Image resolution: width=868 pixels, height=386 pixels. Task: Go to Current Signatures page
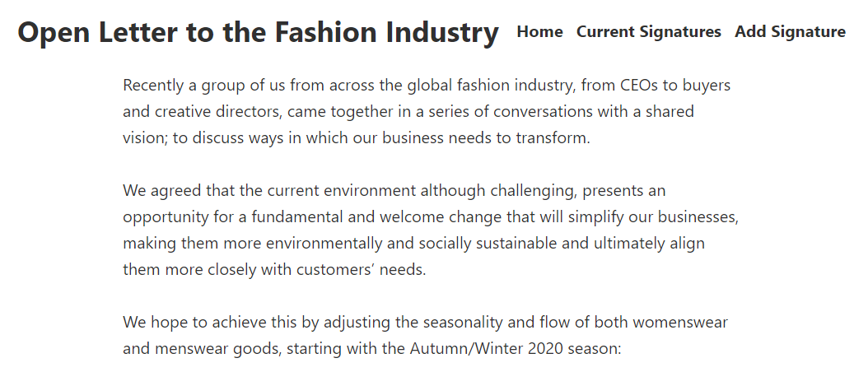(x=649, y=31)
